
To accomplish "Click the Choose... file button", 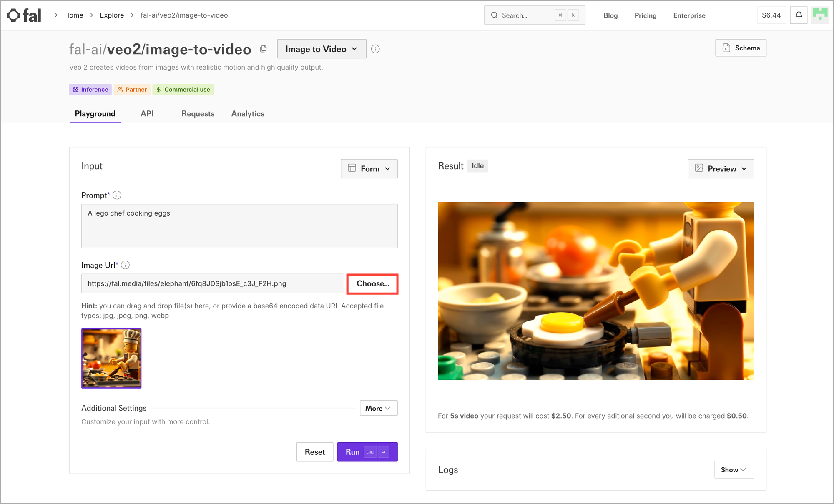I will click(x=372, y=284).
